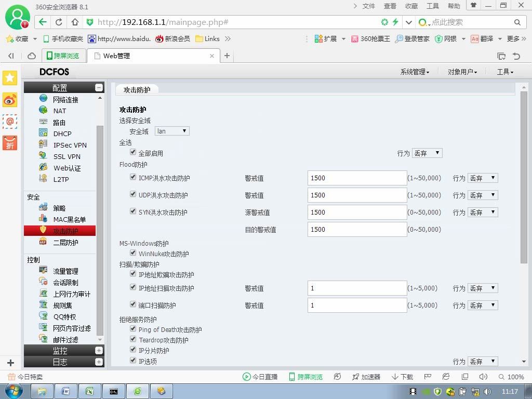
Task: Click the SYN 目的警戒值 input field
Action: pos(357,229)
